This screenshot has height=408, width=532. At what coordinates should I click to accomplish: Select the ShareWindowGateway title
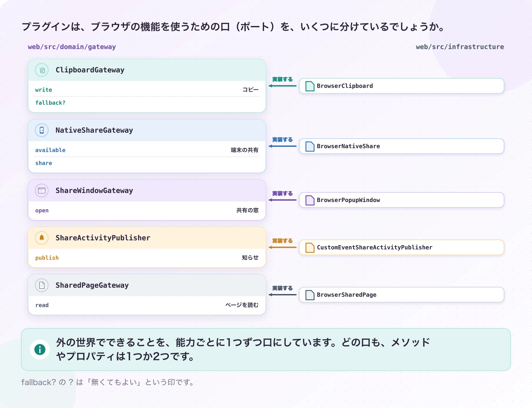[94, 191]
